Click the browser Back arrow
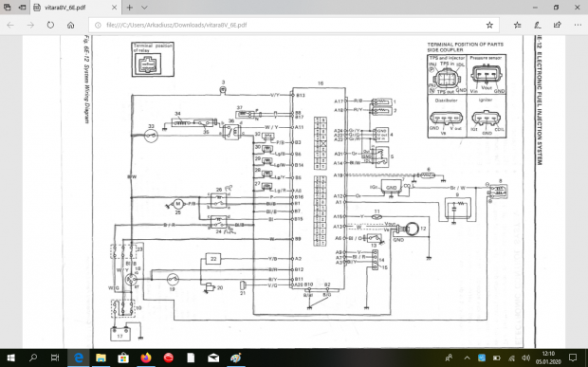Image resolution: width=588 pixels, height=367 pixels. [x=10, y=25]
